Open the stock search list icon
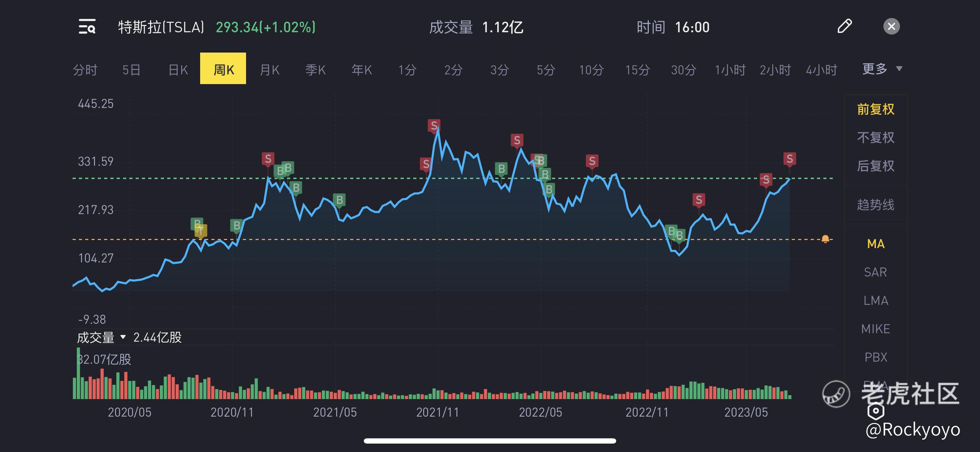The height and width of the screenshot is (452, 980). (87, 27)
